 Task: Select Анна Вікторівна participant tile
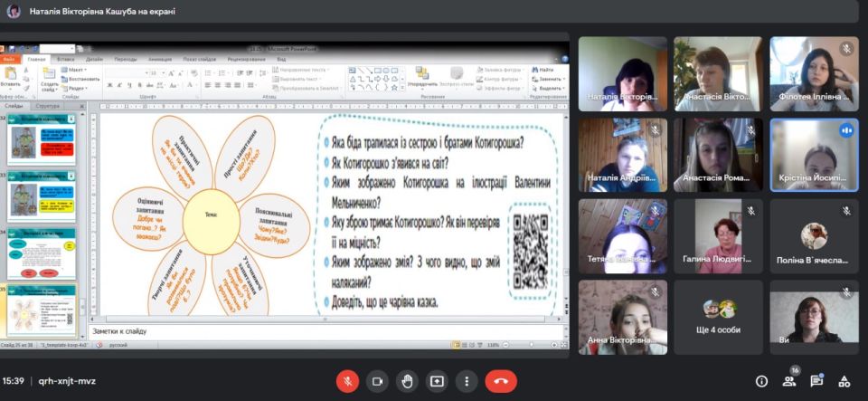pyautogui.click(x=623, y=318)
